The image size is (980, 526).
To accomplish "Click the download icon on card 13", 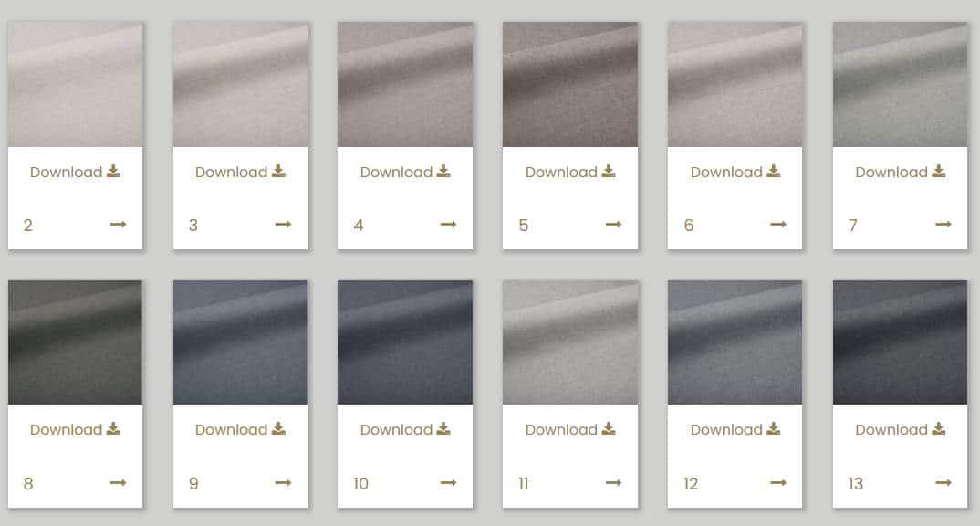I will point(938,428).
